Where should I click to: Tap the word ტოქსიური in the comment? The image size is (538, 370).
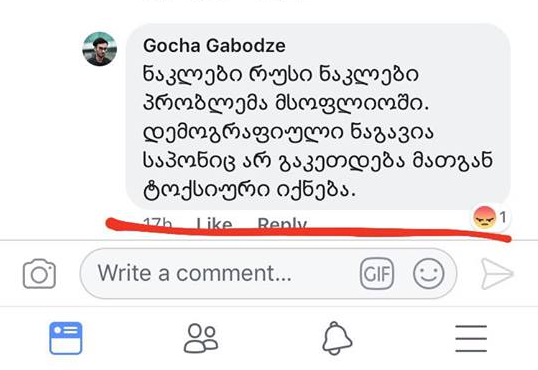point(206,190)
